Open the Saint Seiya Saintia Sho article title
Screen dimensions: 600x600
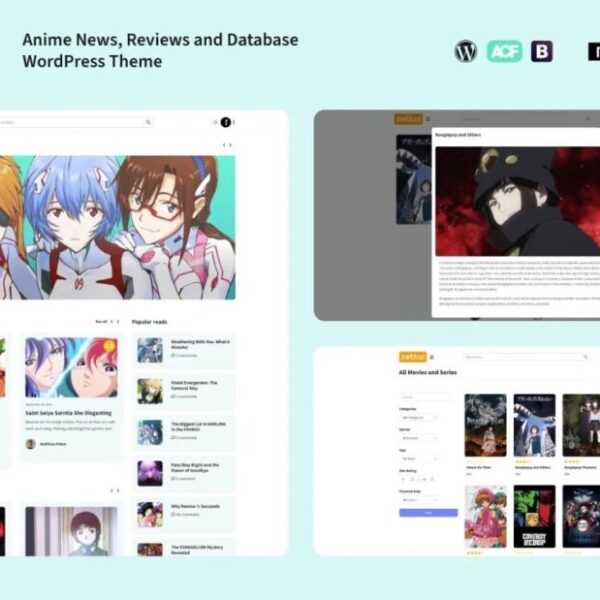point(68,413)
